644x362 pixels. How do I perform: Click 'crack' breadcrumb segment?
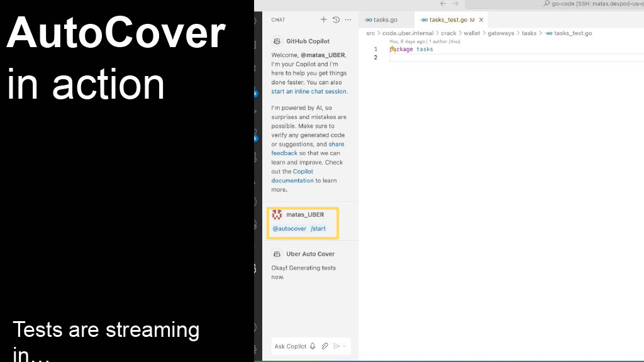point(448,33)
